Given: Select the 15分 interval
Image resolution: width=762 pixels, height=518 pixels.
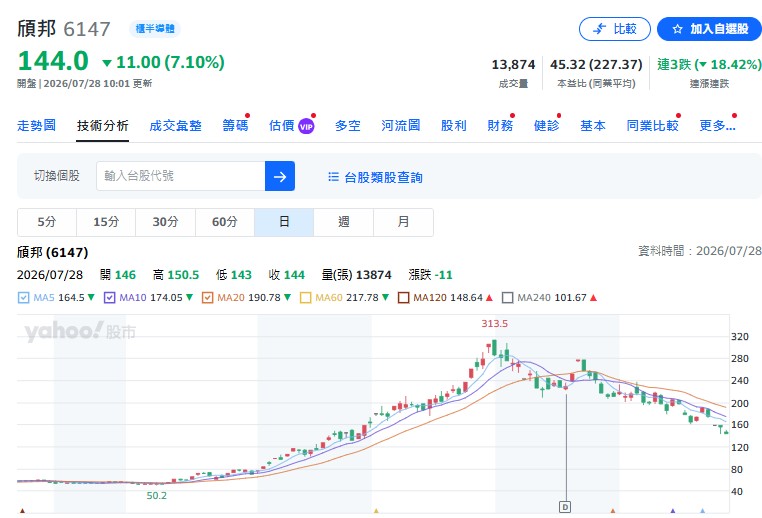Looking at the screenshot, I should (x=106, y=222).
